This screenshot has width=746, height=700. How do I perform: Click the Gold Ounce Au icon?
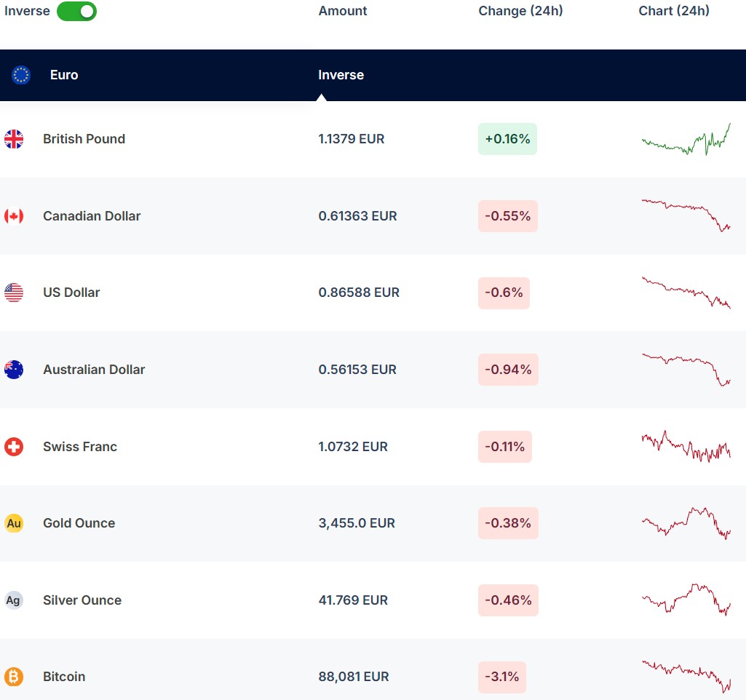pyautogui.click(x=14, y=523)
